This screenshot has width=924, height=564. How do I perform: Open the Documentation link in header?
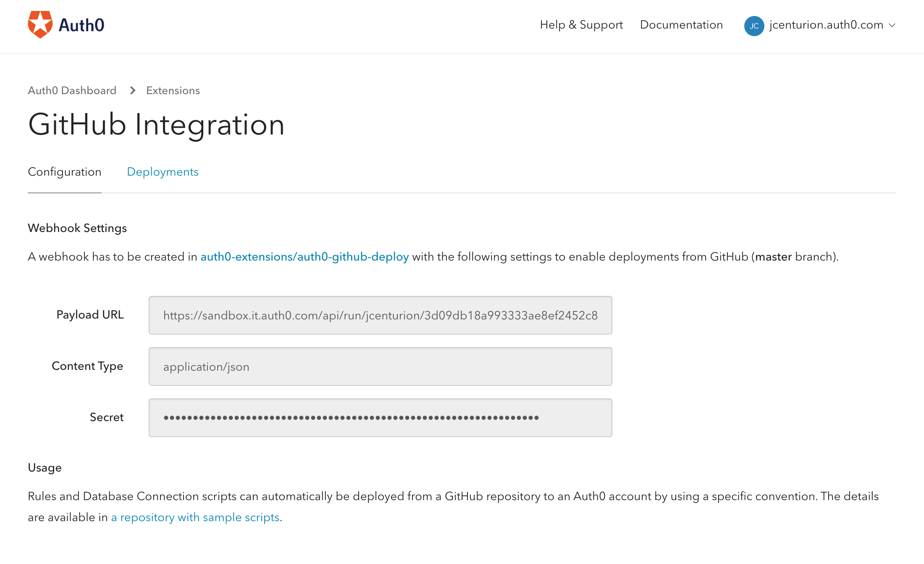pos(681,25)
